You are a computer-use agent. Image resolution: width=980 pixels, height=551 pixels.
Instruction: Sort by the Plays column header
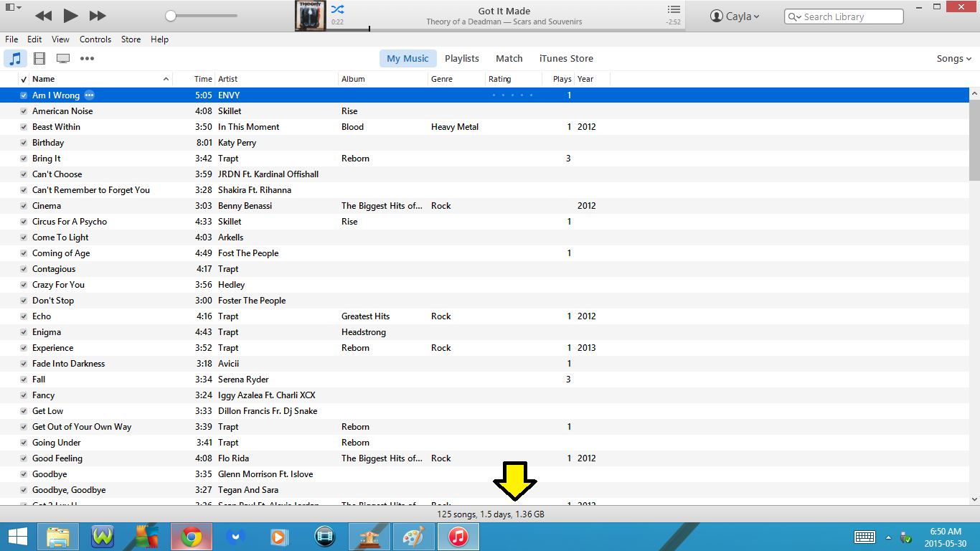click(x=558, y=79)
